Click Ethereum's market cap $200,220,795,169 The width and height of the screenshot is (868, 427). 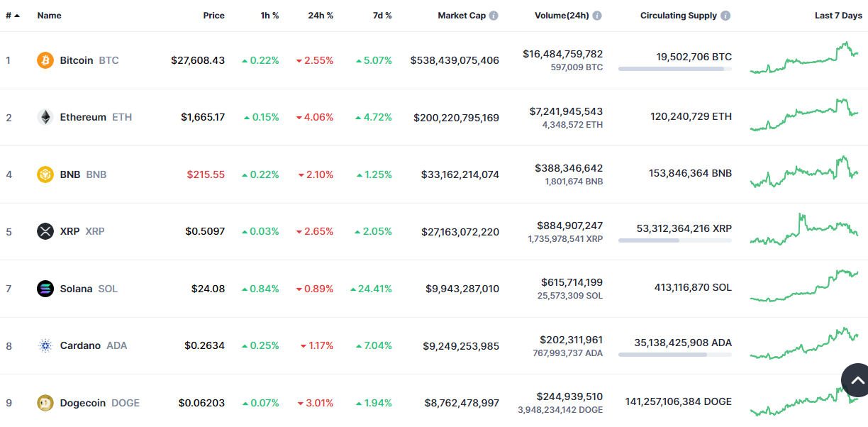[457, 117]
